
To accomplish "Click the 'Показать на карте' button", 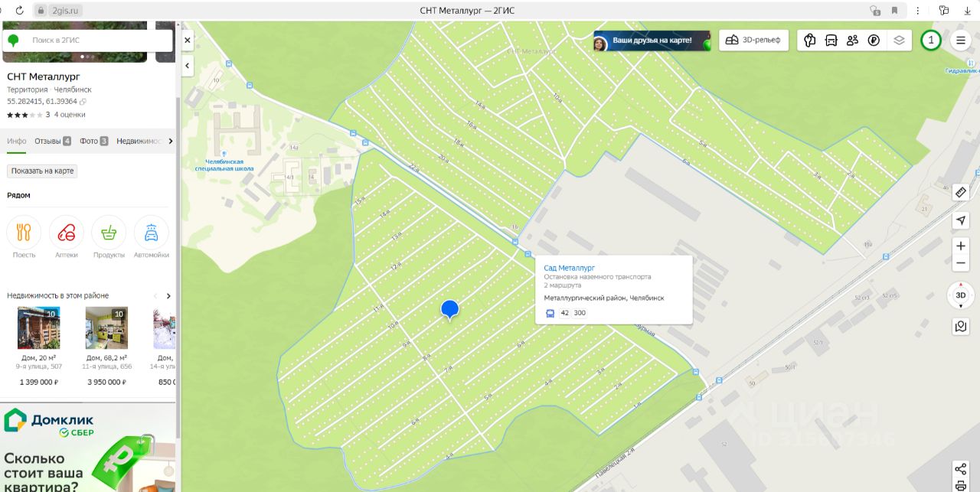I will (x=42, y=171).
